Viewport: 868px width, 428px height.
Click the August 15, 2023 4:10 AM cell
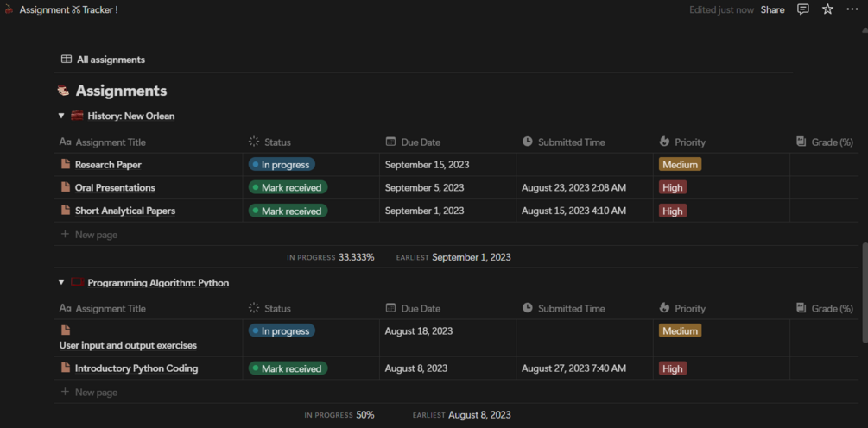click(x=585, y=211)
